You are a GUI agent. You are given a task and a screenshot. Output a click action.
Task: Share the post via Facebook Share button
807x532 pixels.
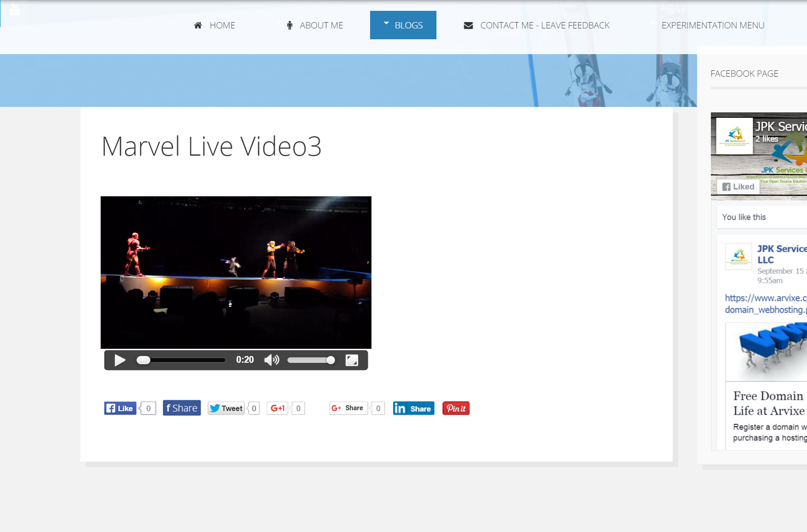pyautogui.click(x=181, y=408)
